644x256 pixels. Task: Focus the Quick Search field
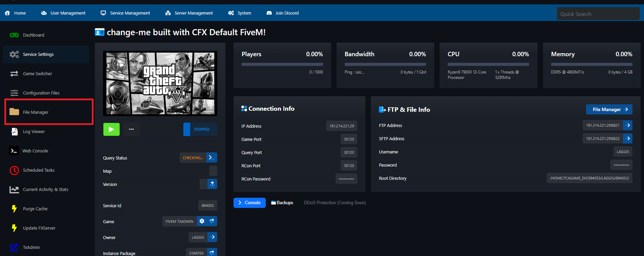pyautogui.click(x=598, y=14)
